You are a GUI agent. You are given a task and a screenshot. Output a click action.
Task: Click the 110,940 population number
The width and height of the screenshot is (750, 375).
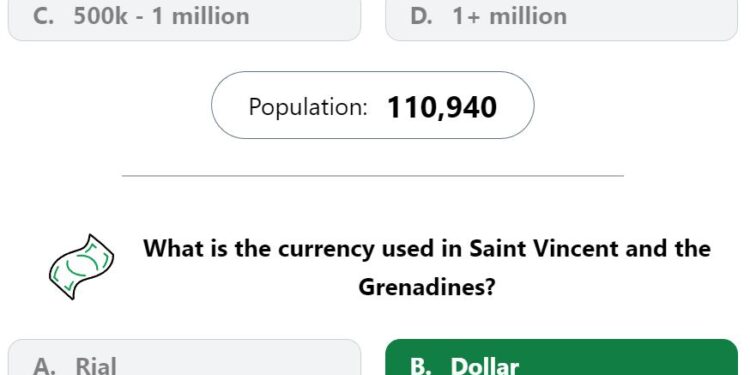[442, 107]
